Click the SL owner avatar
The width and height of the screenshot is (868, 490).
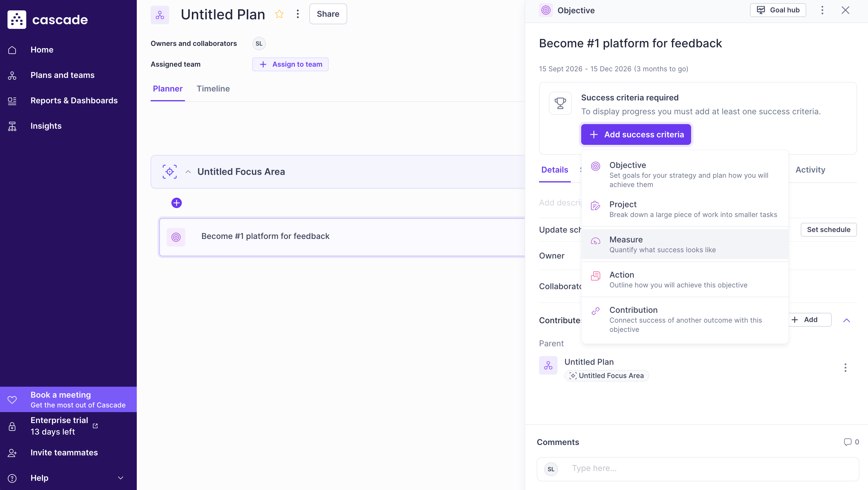pos(259,44)
